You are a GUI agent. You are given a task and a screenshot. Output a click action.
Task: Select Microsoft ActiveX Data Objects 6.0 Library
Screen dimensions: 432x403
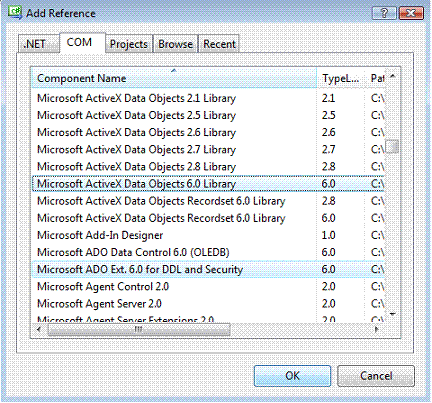point(208,184)
